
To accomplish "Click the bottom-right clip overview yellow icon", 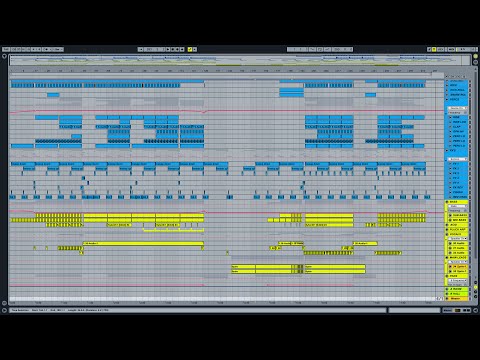I will (458, 310).
